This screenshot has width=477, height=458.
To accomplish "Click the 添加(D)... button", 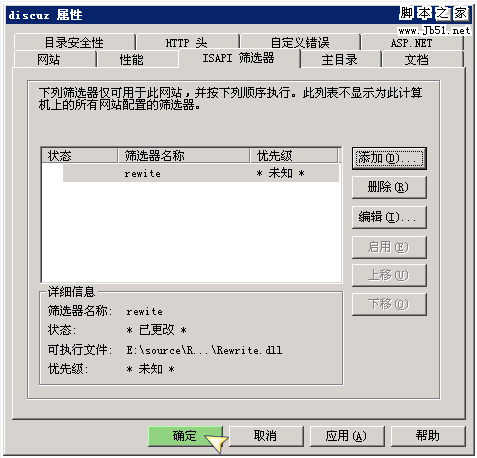I will pos(389,158).
